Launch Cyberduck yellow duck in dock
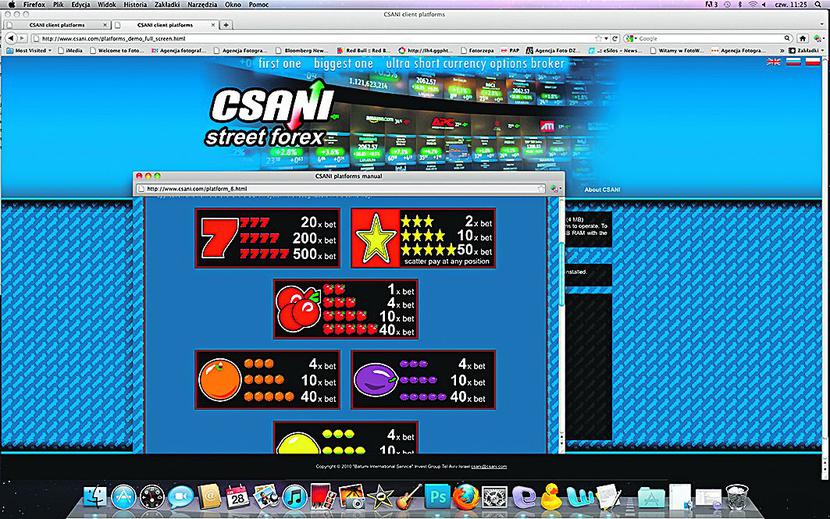This screenshot has height=519, width=830. (552, 497)
